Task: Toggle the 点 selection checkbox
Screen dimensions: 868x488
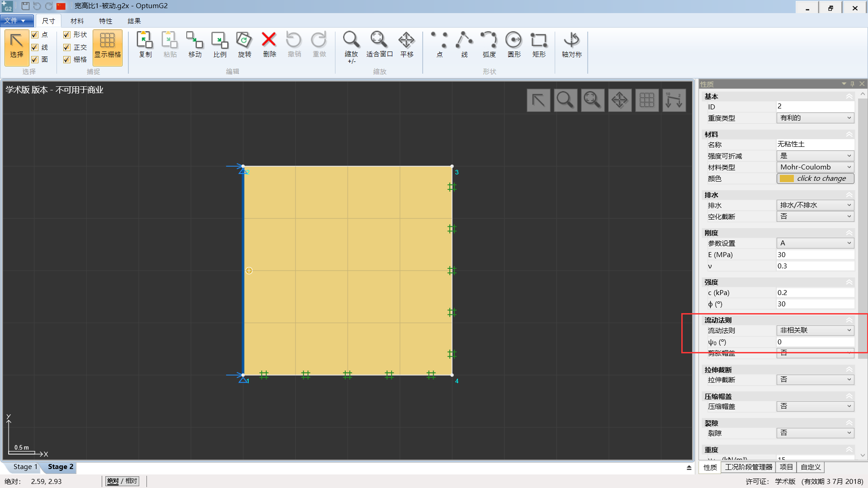Action: click(35, 35)
